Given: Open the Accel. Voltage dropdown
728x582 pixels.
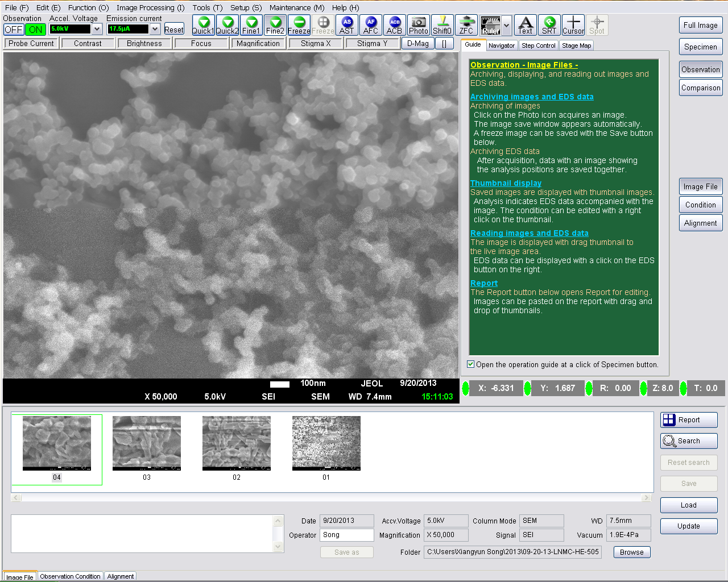Looking at the screenshot, I should [97, 29].
